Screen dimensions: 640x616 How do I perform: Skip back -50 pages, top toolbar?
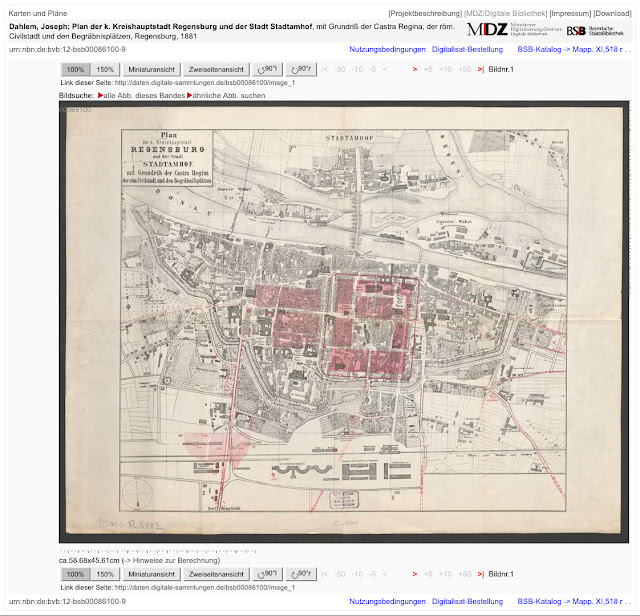coord(339,69)
